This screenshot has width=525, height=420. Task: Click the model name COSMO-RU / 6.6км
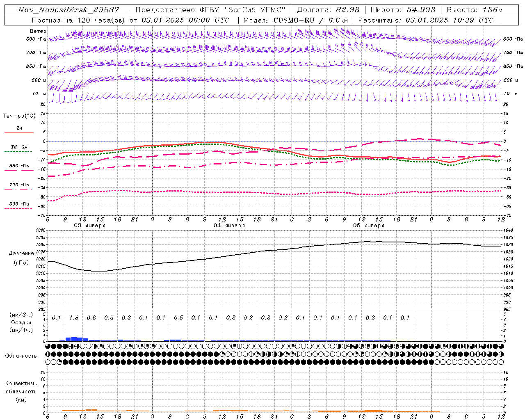(x=311, y=20)
